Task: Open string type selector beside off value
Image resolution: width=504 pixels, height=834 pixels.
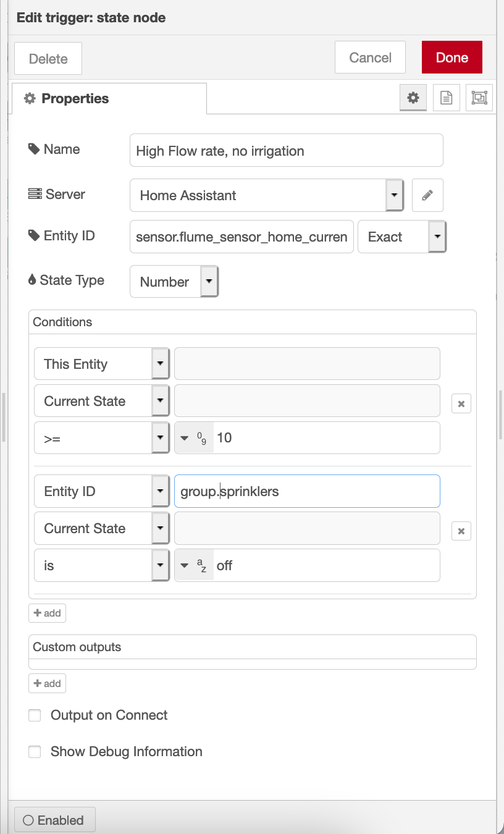Action: coord(195,565)
